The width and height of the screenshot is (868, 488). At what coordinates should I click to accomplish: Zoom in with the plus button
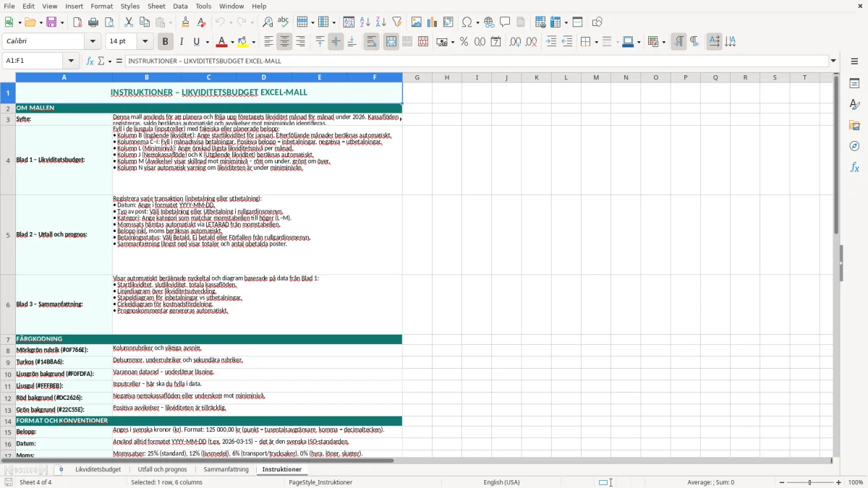839,482
